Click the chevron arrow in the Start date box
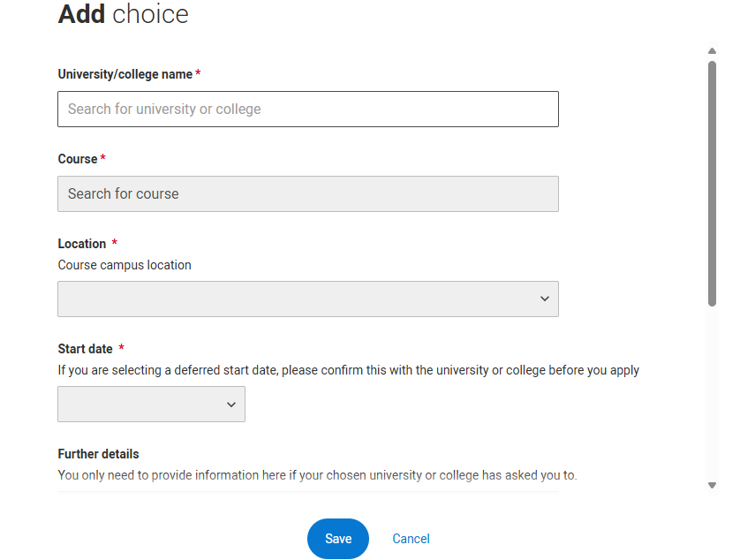 point(231,404)
